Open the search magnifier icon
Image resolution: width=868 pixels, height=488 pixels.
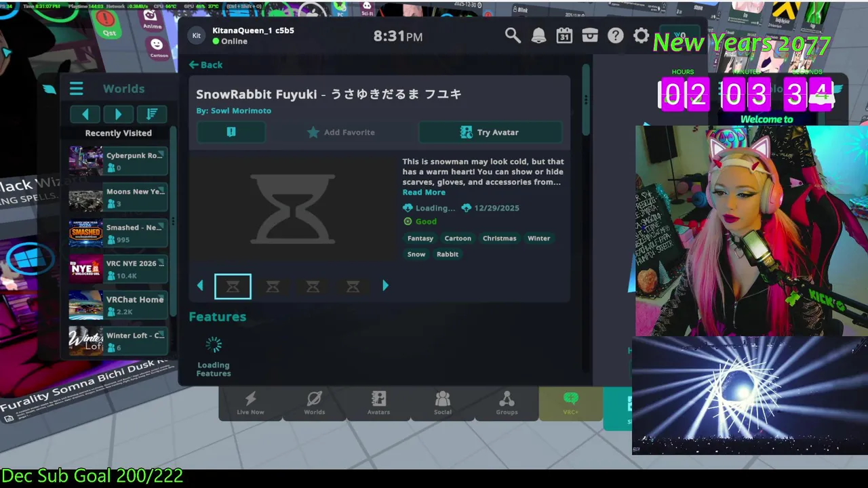tap(513, 36)
